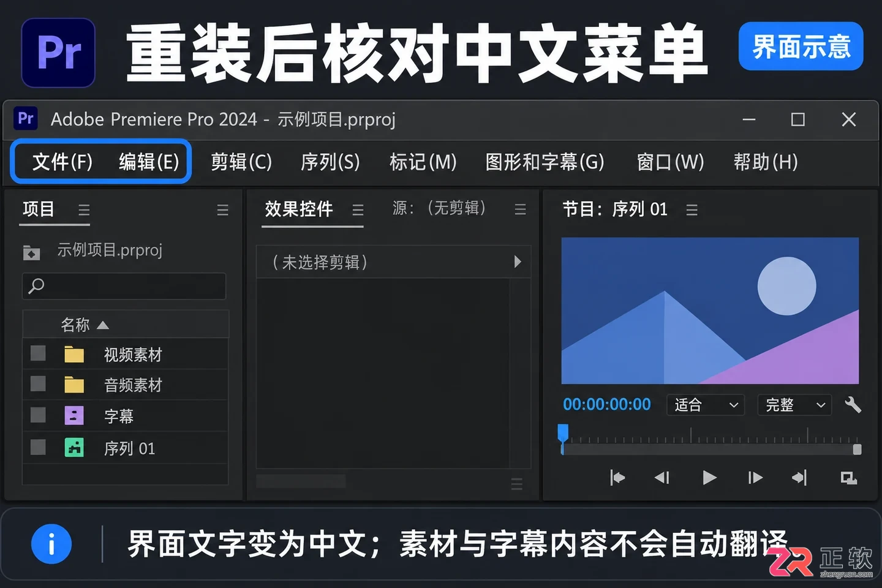Open the 编辑(E) menu
Viewport: 882px width, 588px height.
[x=149, y=162]
